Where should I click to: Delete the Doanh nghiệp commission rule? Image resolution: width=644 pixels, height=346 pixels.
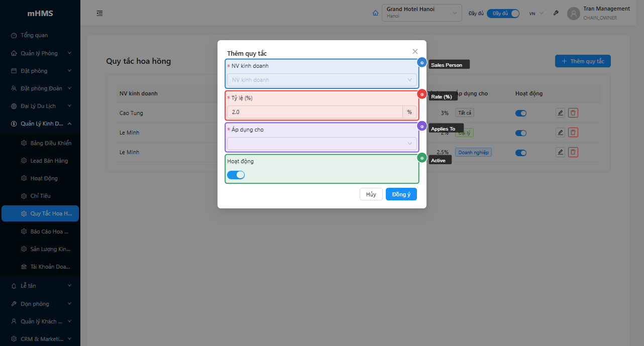[x=573, y=152]
